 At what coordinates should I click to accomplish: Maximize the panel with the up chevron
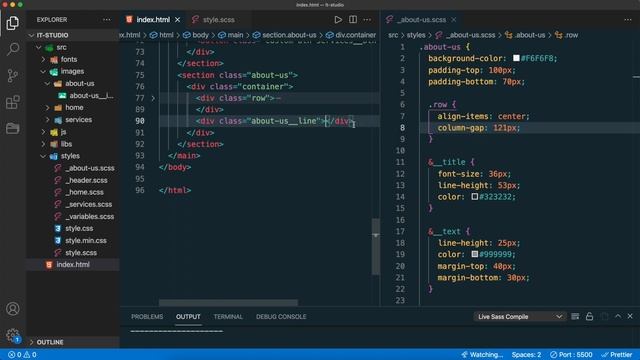(618, 316)
